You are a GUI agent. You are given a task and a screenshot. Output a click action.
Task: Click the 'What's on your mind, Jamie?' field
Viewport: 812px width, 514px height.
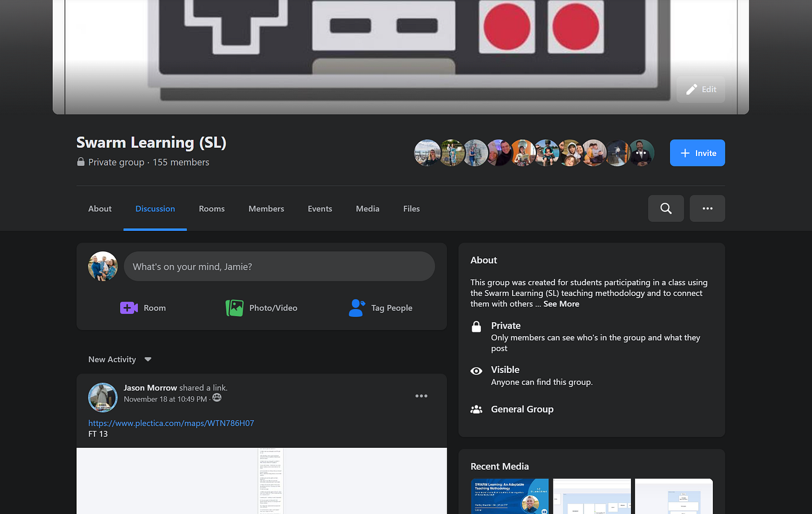pyautogui.click(x=280, y=267)
